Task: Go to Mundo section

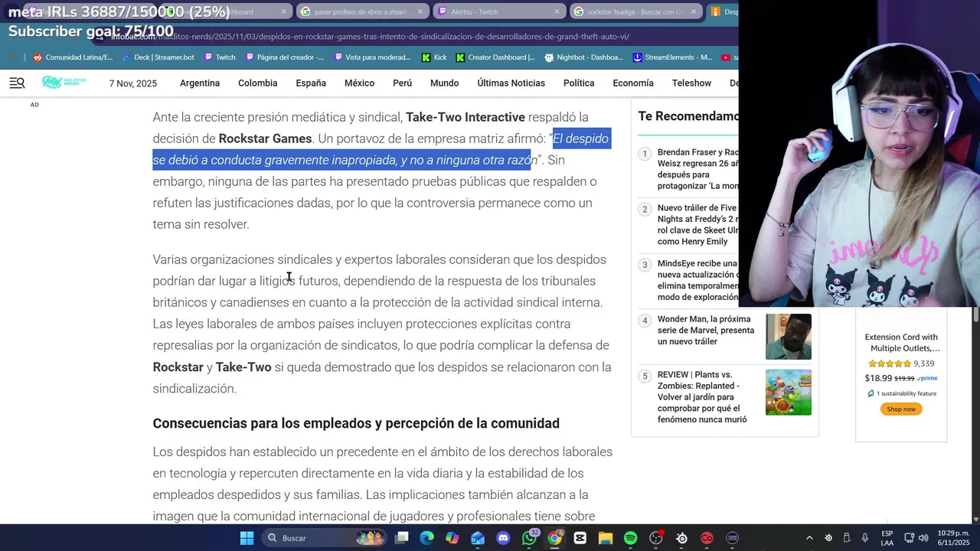Action: (x=444, y=83)
